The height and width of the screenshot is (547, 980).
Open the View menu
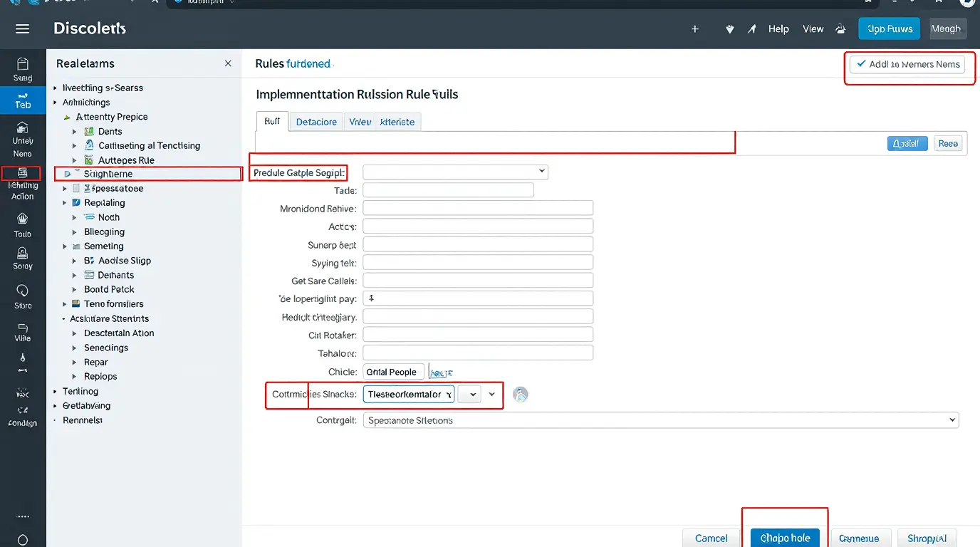(x=813, y=29)
